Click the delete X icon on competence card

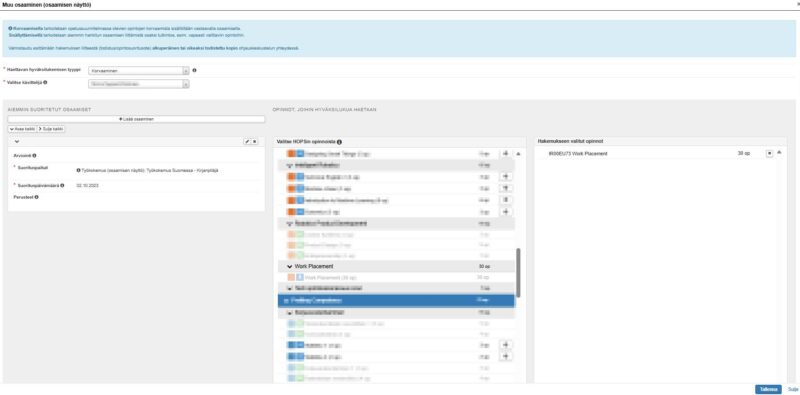point(255,141)
